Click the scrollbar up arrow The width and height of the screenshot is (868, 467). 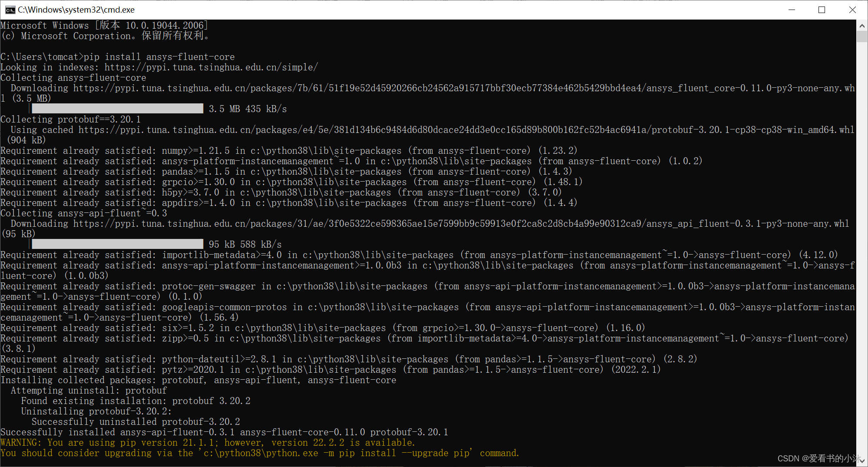coord(862,25)
